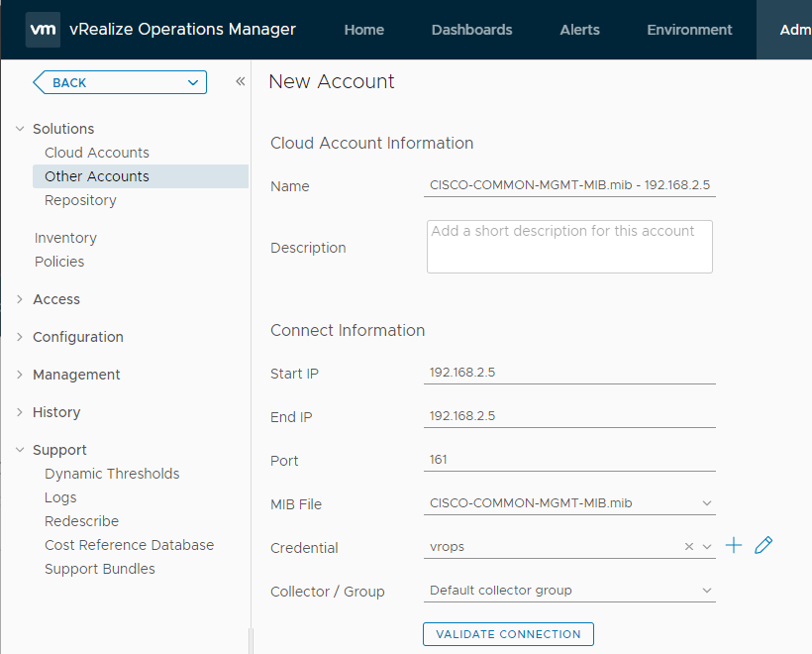Go to the Environment tab
This screenshot has height=654, width=812.
689,30
